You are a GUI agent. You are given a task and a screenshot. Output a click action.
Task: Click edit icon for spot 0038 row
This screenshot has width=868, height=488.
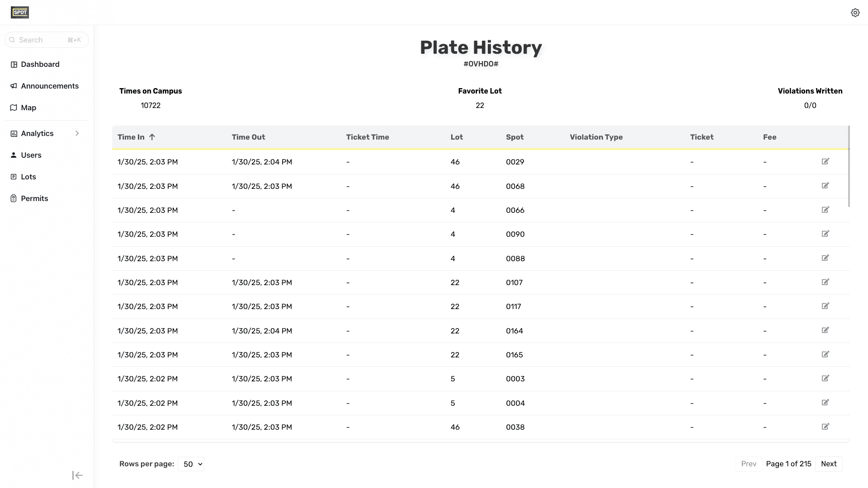(825, 427)
